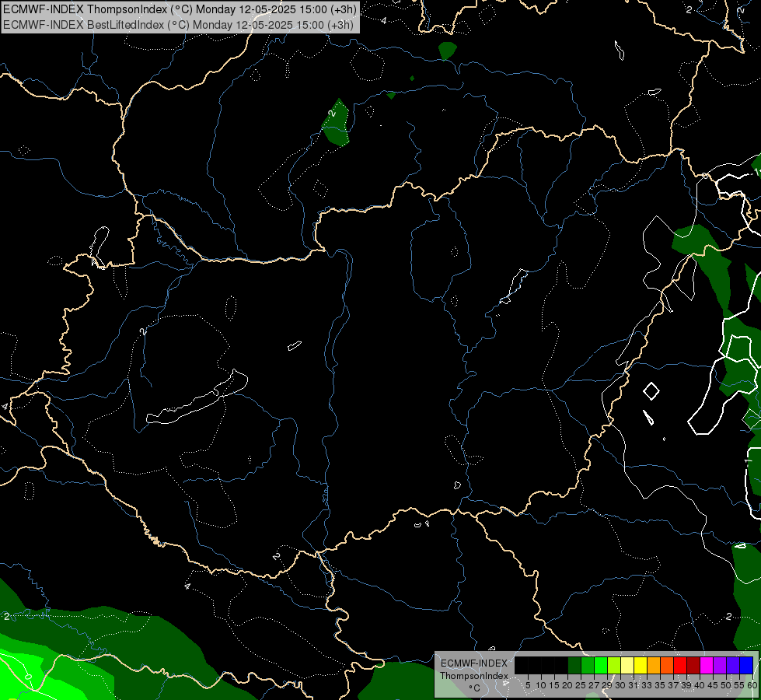Pick the yellow 31–33 legend swatch

641,665
